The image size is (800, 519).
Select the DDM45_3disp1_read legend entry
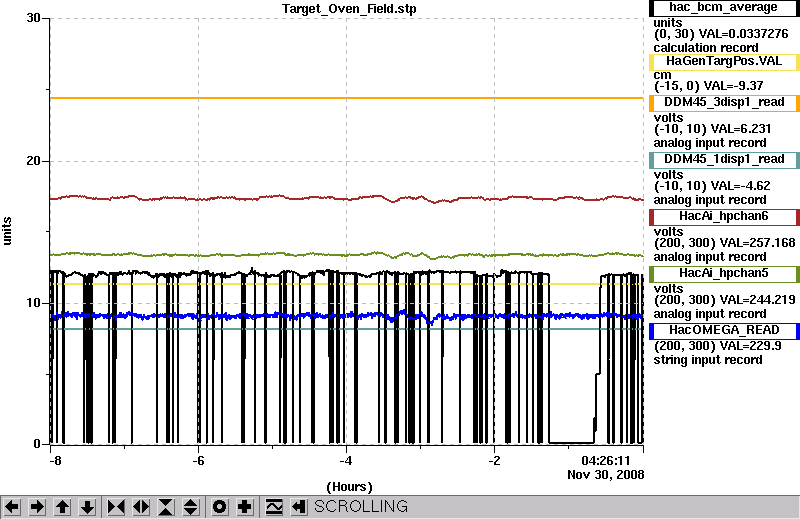723,102
